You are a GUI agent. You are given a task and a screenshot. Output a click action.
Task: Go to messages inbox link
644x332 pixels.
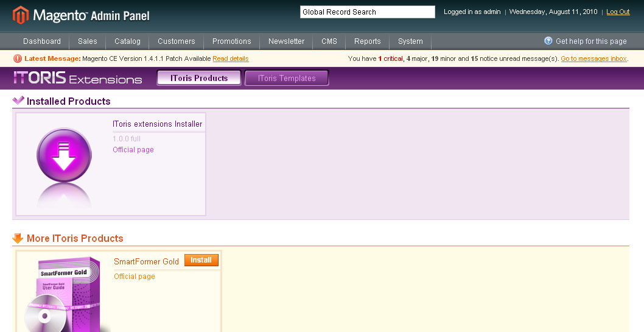594,58
